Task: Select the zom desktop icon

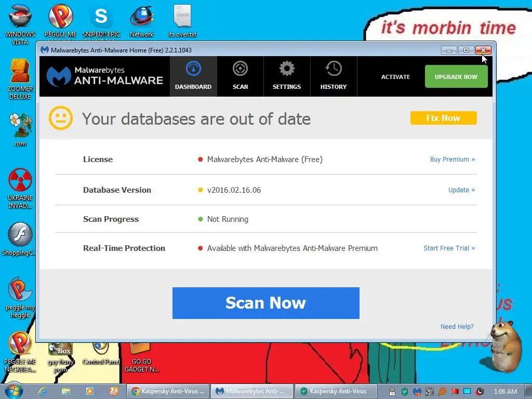Action: tap(20, 129)
